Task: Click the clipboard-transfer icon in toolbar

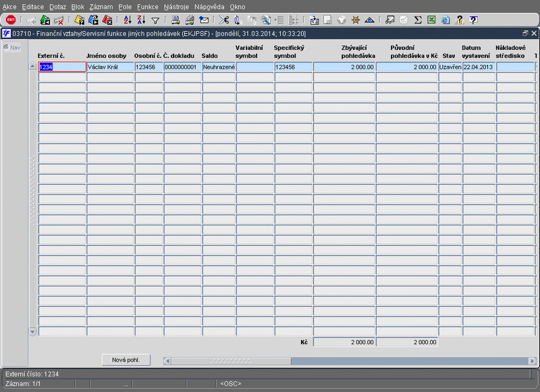Action: 314,20
